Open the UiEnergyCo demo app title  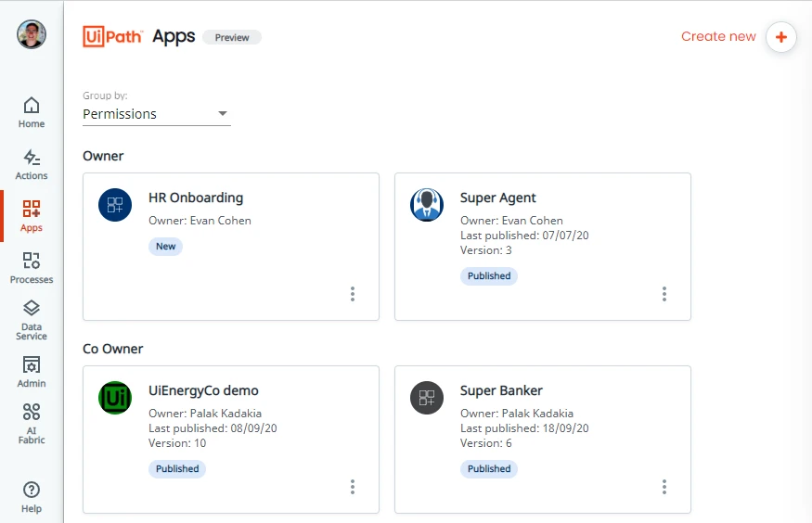click(203, 390)
